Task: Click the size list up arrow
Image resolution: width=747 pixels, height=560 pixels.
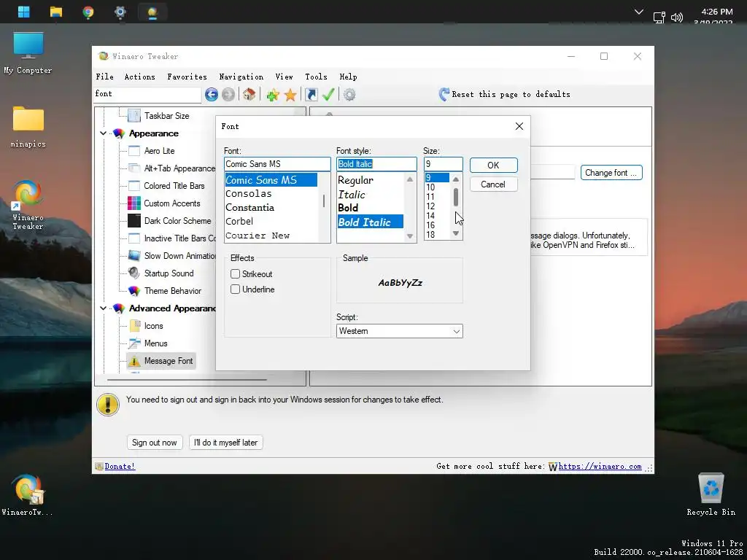Action: click(x=456, y=179)
